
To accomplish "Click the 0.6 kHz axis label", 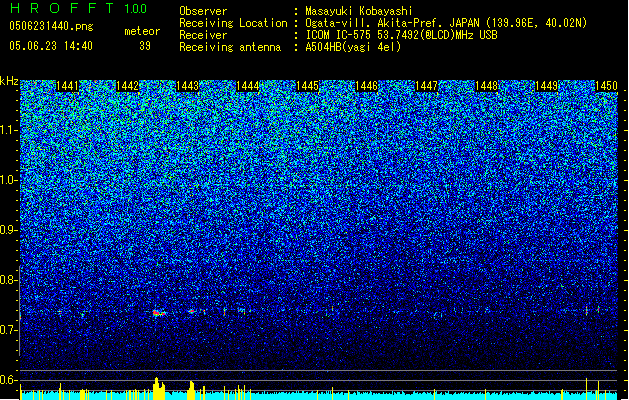I will point(9,380).
